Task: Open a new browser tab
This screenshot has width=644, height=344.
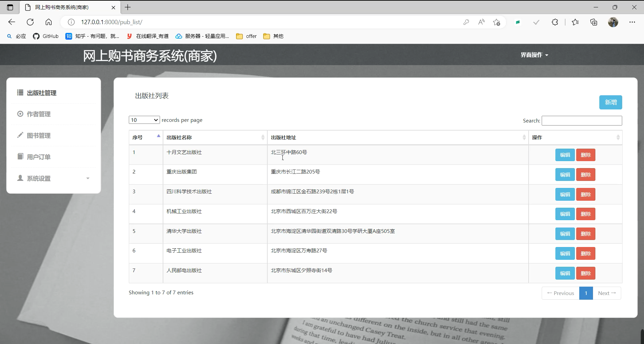Action: 128,7
